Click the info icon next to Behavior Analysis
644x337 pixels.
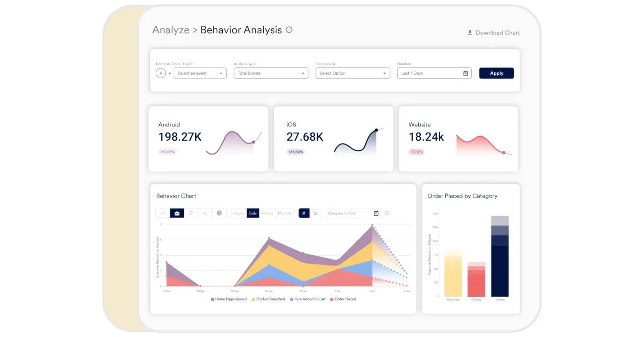coord(289,30)
